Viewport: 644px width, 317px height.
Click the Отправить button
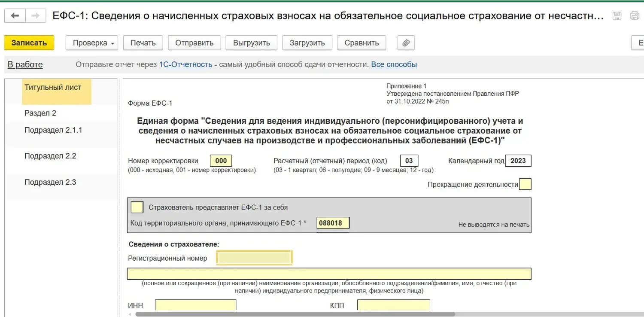tap(194, 43)
